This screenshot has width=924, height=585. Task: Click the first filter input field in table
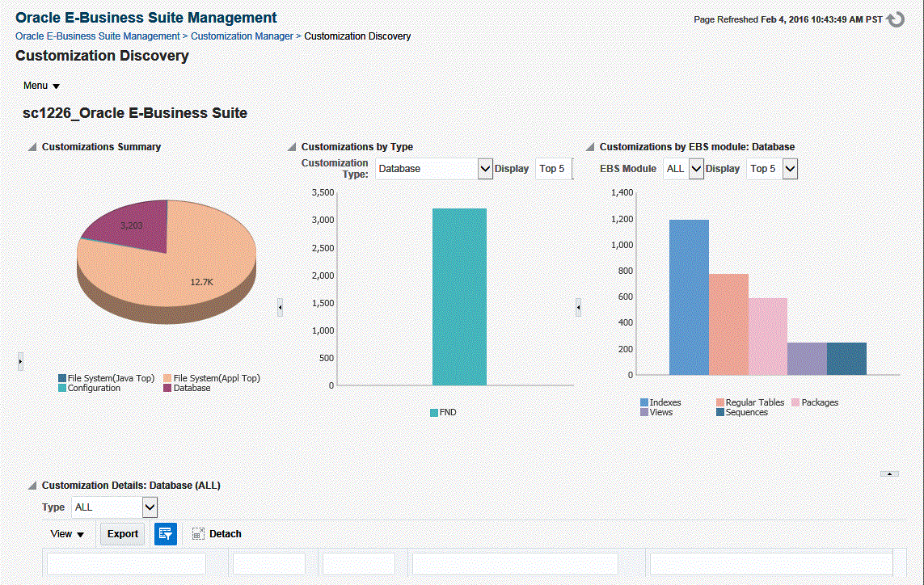tap(126, 564)
